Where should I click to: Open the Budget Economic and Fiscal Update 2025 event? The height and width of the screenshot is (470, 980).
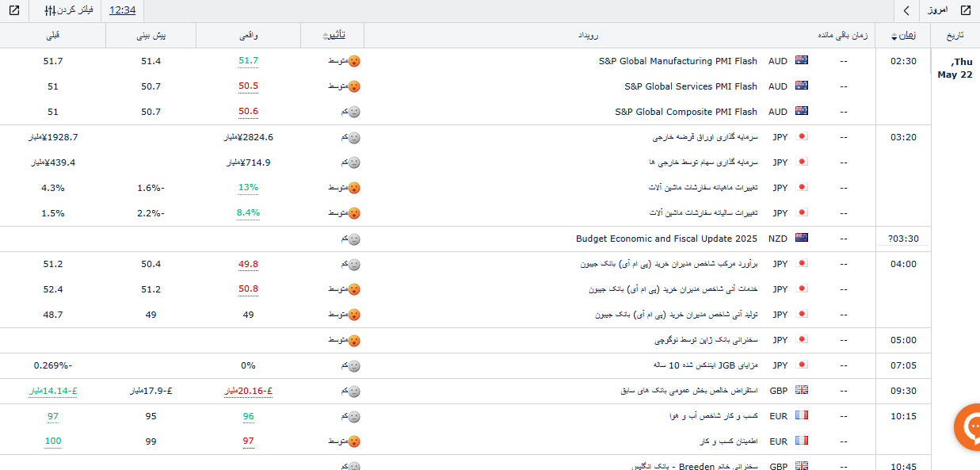(666, 239)
